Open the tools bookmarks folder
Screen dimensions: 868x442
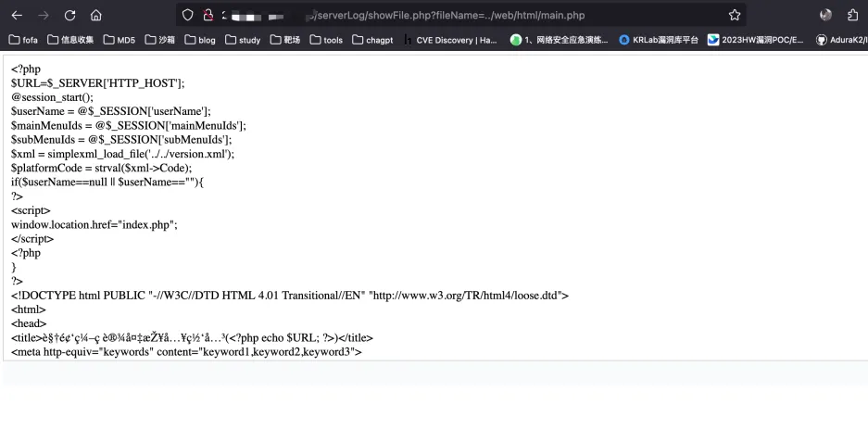[327, 40]
